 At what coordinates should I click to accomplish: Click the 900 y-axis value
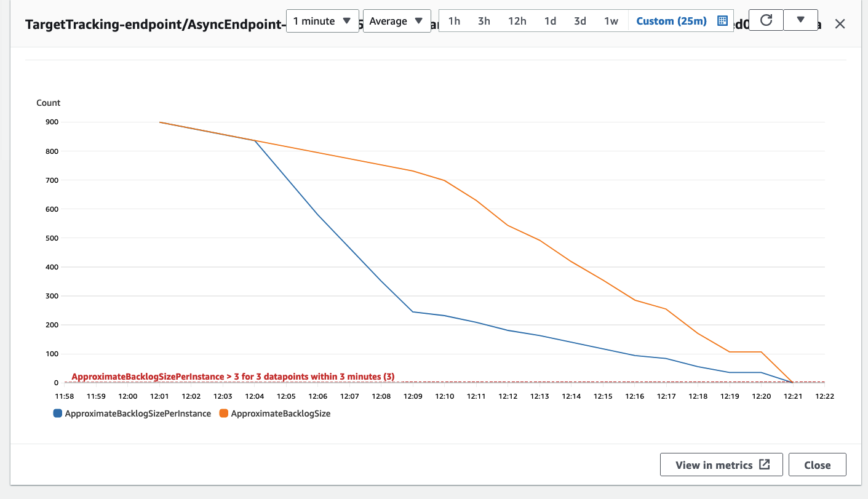click(51, 122)
